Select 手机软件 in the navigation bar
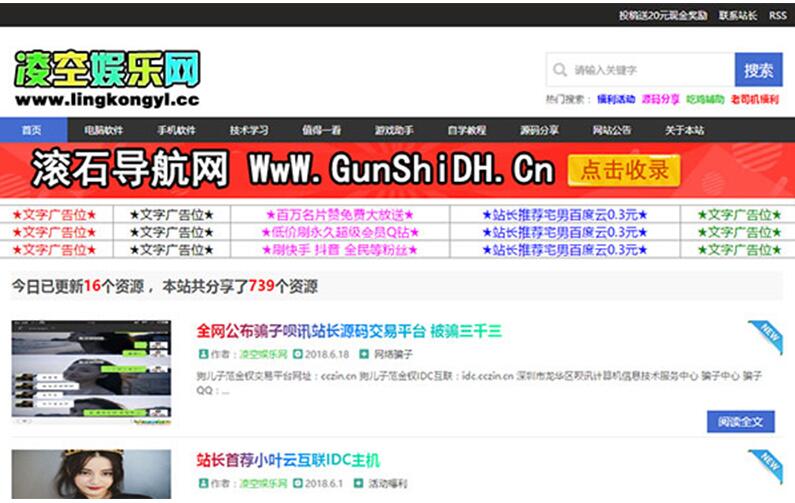 point(176,130)
